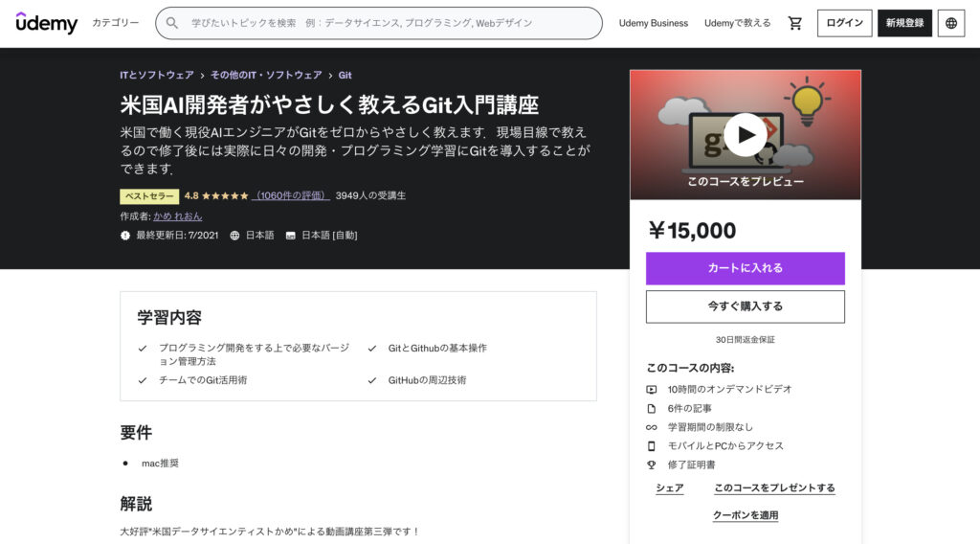The width and height of the screenshot is (980, 544).
Task: Click 30日間返金保証 text
Action: coord(745,340)
